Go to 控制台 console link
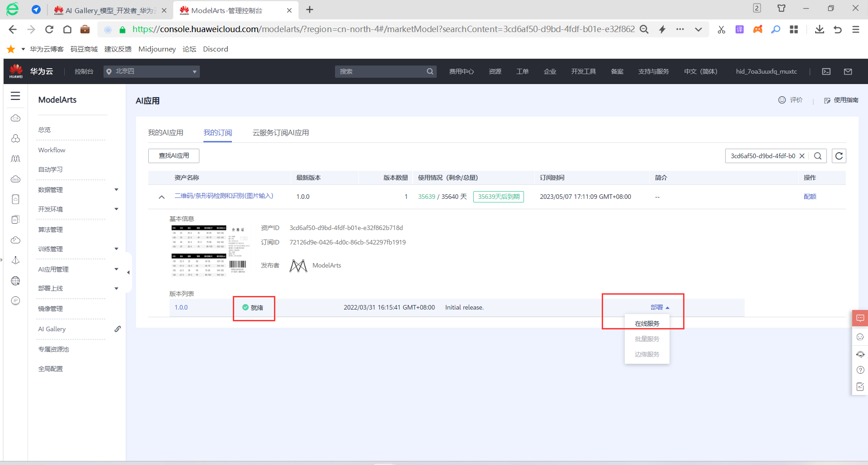The image size is (868, 465). tap(84, 71)
